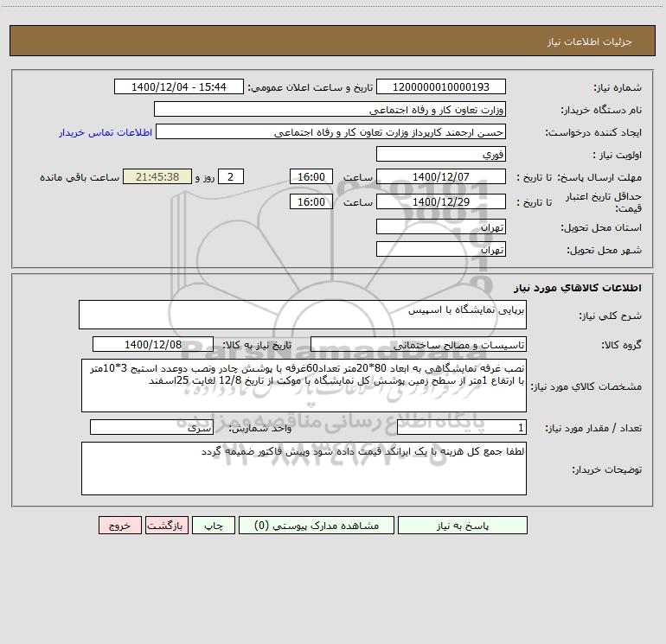Image resolution: width=666 pixels, height=644 pixels.
Task: Click goods specification text area
Action: (304, 386)
